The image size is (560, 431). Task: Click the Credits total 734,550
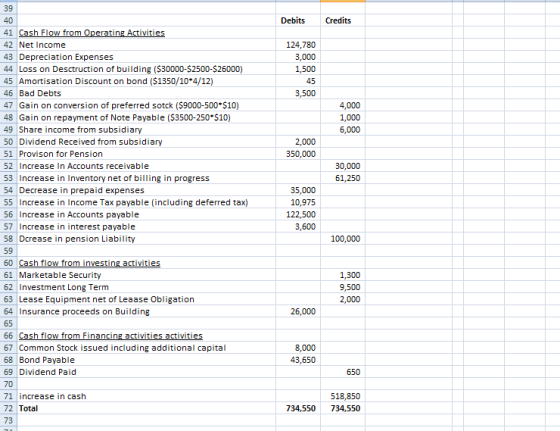click(x=346, y=409)
